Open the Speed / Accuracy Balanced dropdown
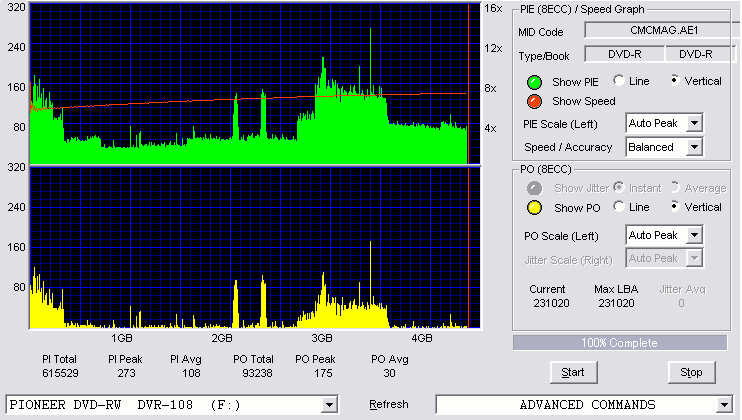The height and width of the screenshot is (420, 742). (694, 147)
